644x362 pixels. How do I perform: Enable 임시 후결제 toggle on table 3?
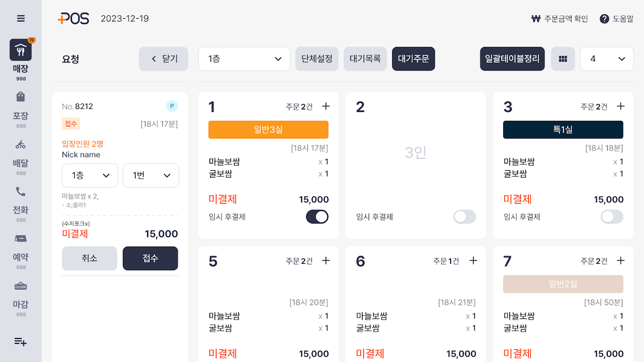612,217
